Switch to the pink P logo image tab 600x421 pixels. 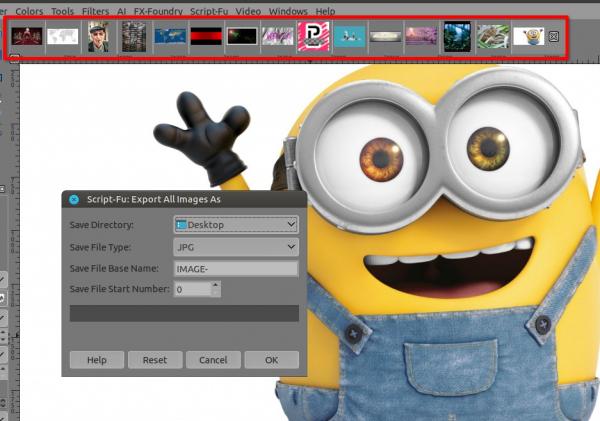(313, 36)
